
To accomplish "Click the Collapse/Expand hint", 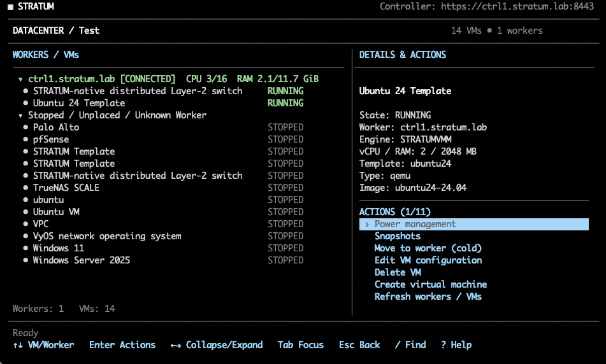I will coord(217,345).
